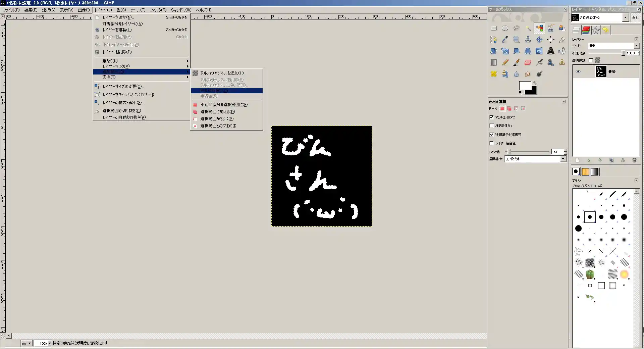Viewport: 644px width, 349px height.
Task: Expand the image selector dropdown 名称未設定-2
Action: coord(625,18)
